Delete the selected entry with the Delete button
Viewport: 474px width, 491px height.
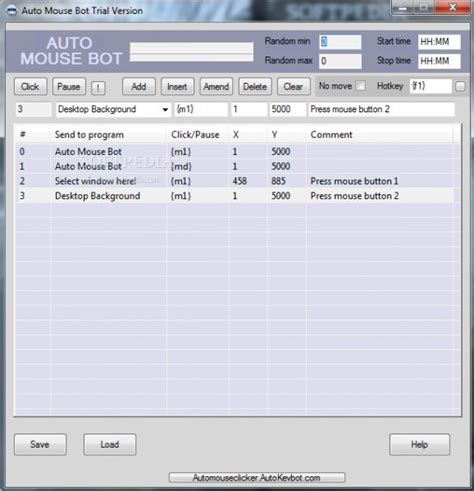(255, 87)
